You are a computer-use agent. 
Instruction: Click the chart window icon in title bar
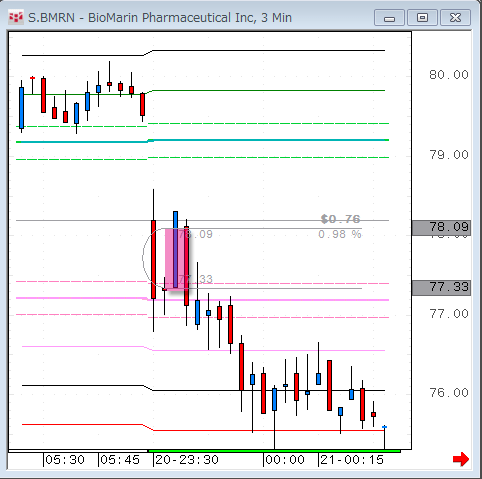(16, 17)
